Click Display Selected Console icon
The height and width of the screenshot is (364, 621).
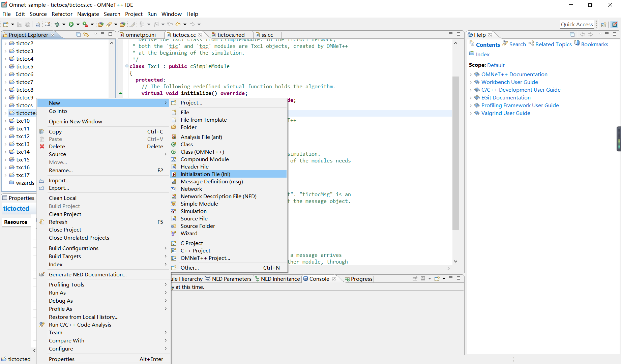[423, 279]
